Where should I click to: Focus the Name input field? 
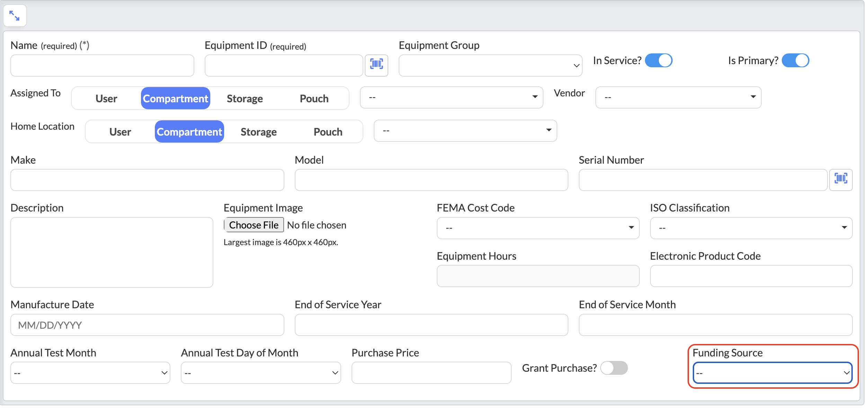[x=102, y=65]
